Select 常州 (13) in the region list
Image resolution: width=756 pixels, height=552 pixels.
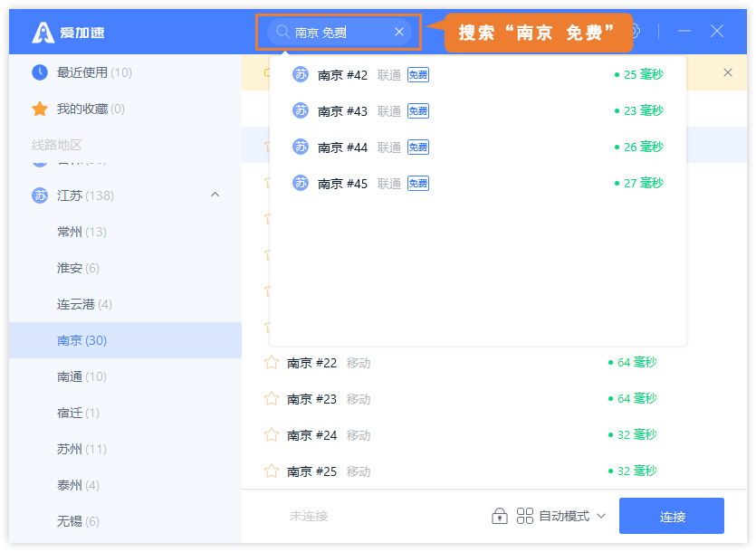[x=125, y=232]
